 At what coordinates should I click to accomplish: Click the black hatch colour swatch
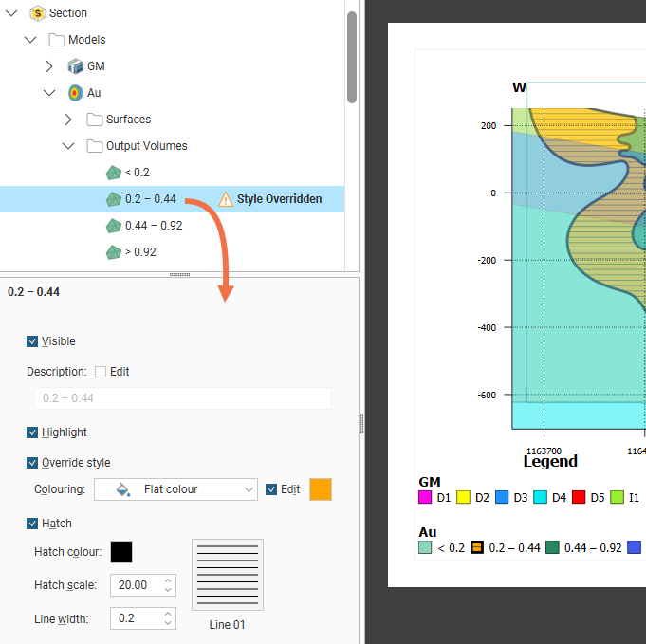pos(121,552)
